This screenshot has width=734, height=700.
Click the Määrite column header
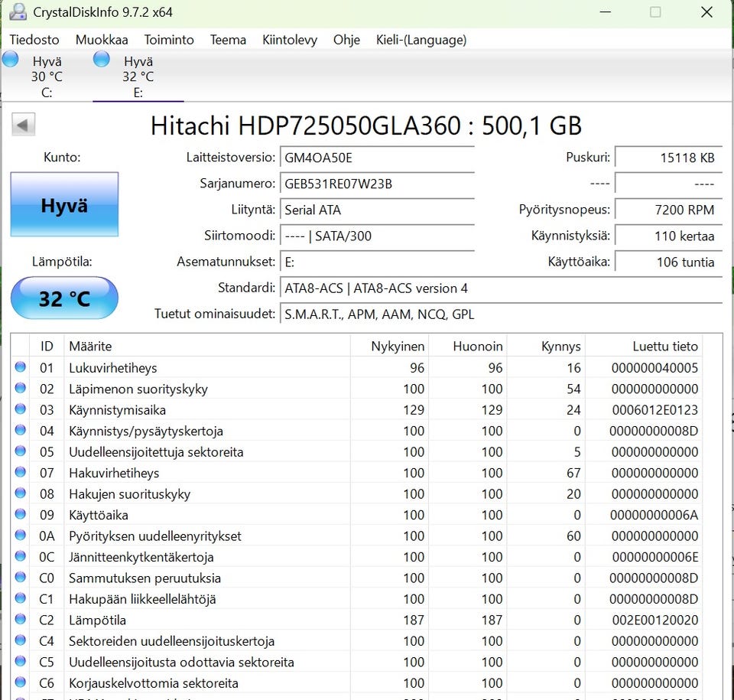90,347
